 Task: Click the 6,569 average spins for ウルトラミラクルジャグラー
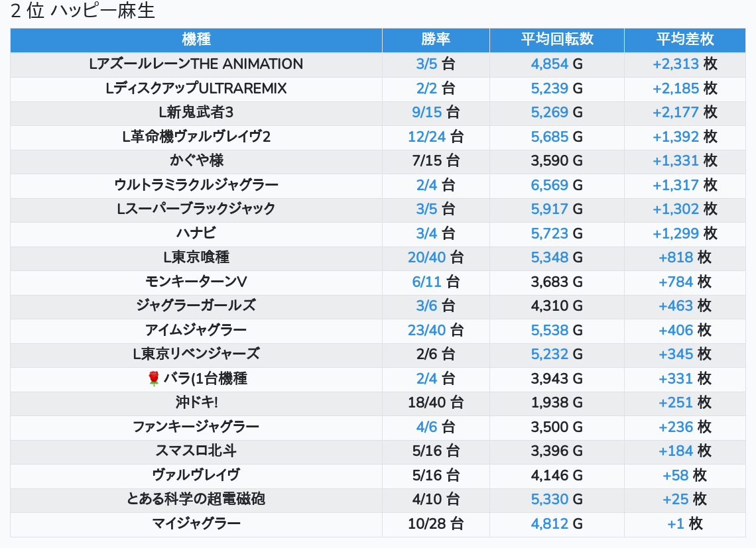click(x=550, y=185)
